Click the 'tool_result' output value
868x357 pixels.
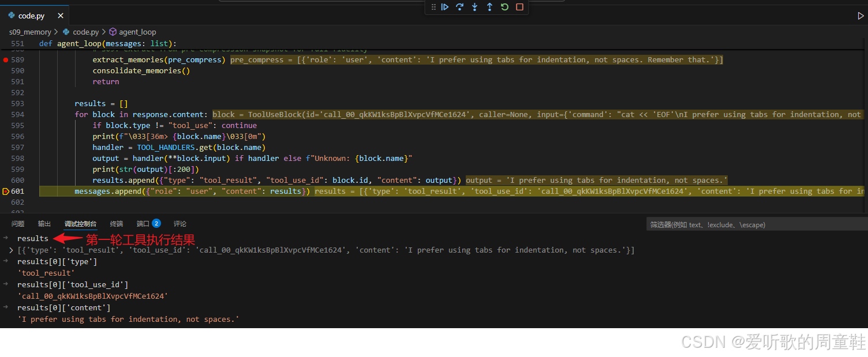[x=46, y=273]
